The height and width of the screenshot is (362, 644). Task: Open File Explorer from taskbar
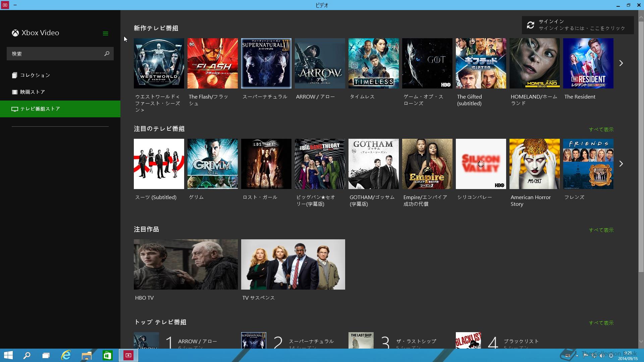pyautogui.click(x=87, y=355)
